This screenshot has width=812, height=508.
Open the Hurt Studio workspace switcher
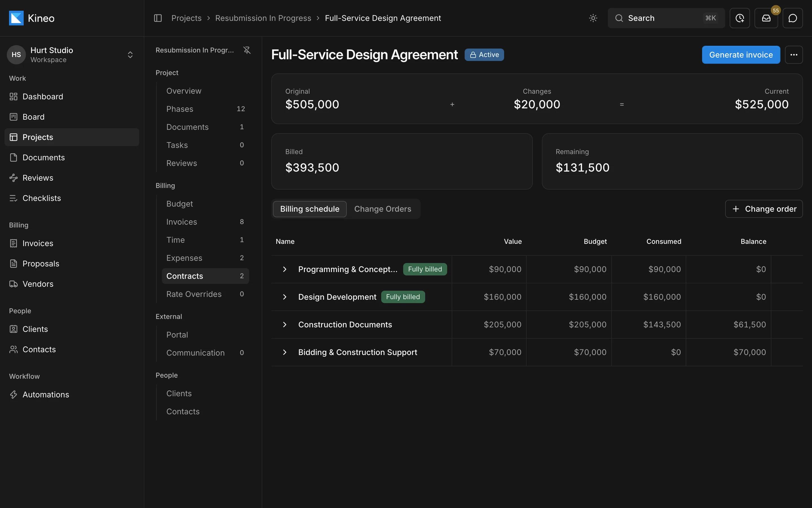click(x=72, y=55)
